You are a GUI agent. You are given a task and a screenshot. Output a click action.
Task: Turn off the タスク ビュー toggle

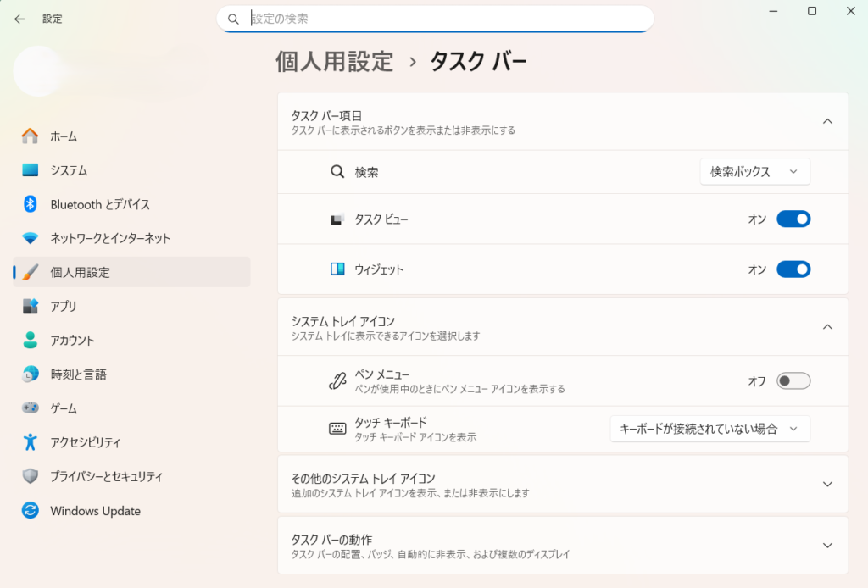(x=793, y=219)
